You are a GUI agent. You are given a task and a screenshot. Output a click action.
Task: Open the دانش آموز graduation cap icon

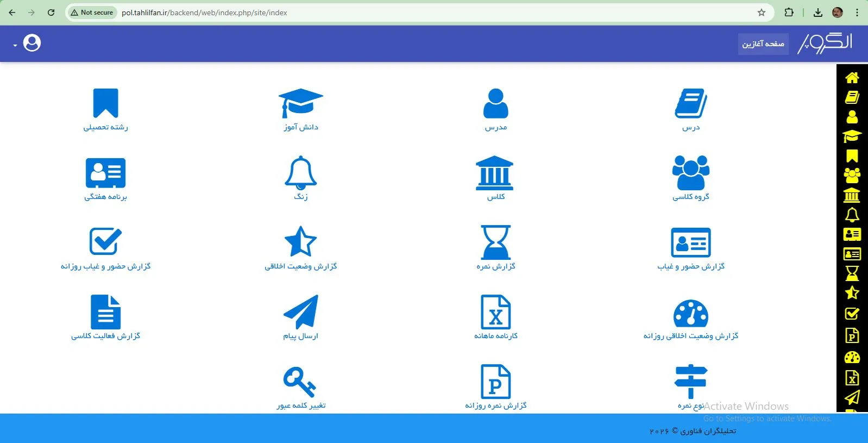point(300,103)
